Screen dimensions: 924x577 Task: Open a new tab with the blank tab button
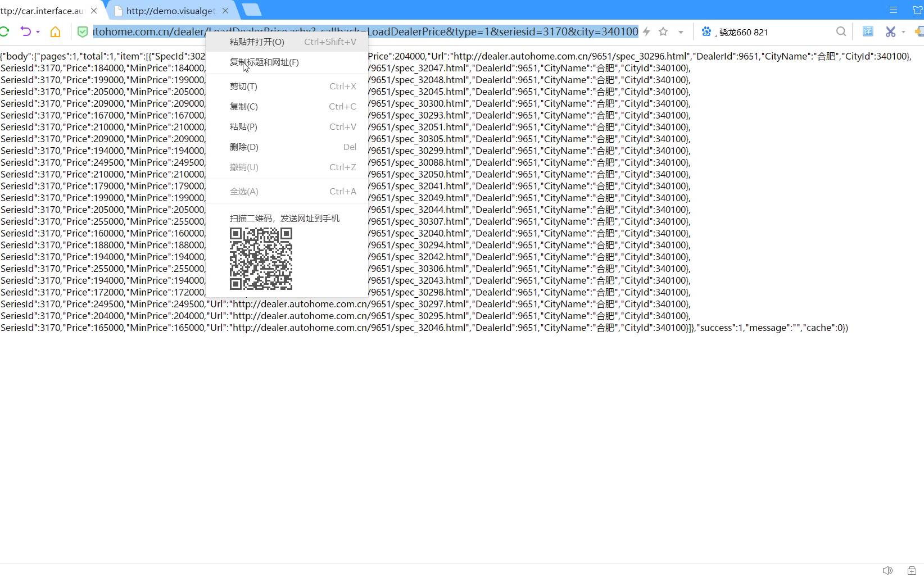(252, 10)
